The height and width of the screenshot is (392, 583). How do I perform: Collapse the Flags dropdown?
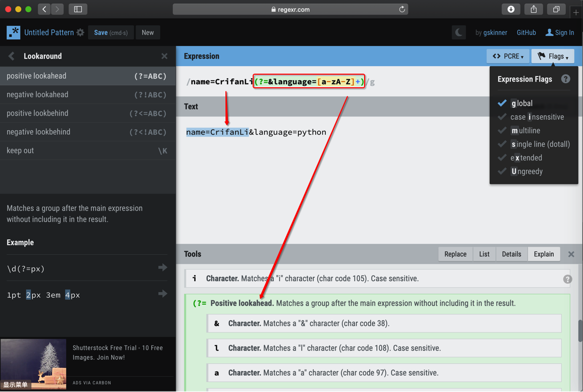[553, 56]
